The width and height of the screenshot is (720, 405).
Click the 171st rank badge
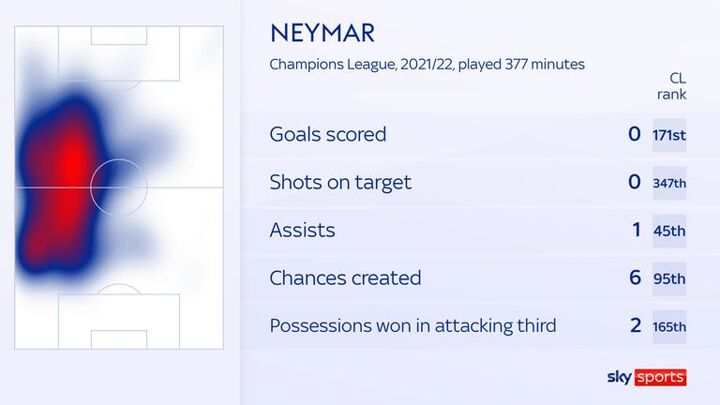pos(670,134)
